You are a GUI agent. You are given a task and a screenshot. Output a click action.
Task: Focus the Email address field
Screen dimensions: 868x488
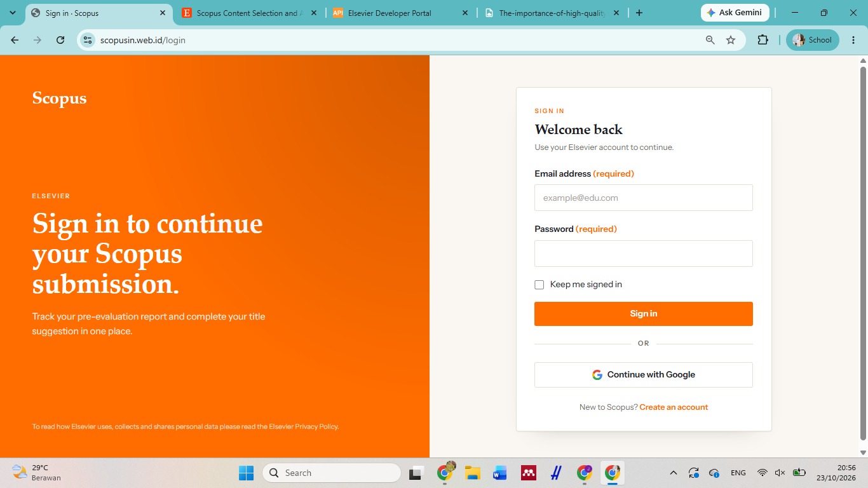click(x=644, y=198)
